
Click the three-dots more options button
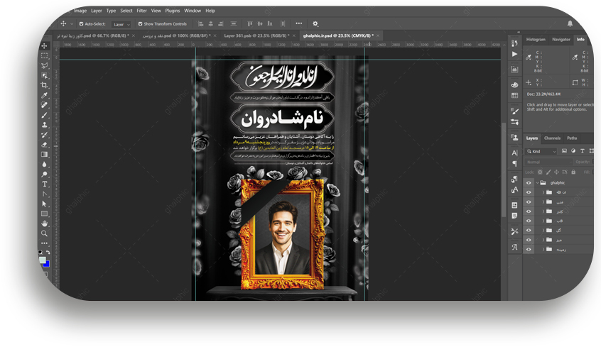pos(298,23)
